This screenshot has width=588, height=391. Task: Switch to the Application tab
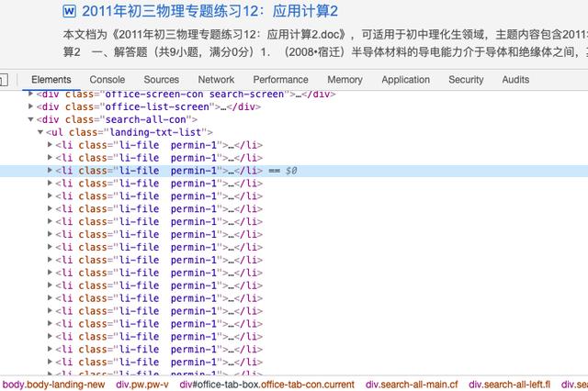pyautogui.click(x=405, y=80)
